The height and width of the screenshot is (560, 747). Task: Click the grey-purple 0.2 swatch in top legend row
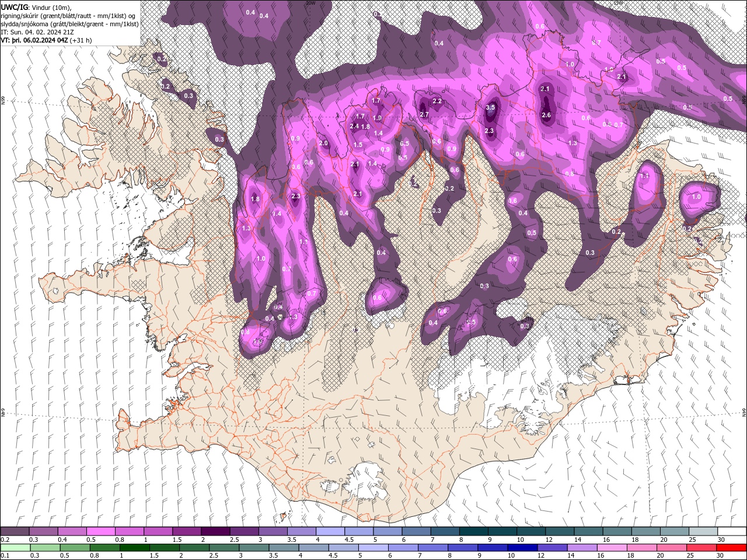coord(15,531)
